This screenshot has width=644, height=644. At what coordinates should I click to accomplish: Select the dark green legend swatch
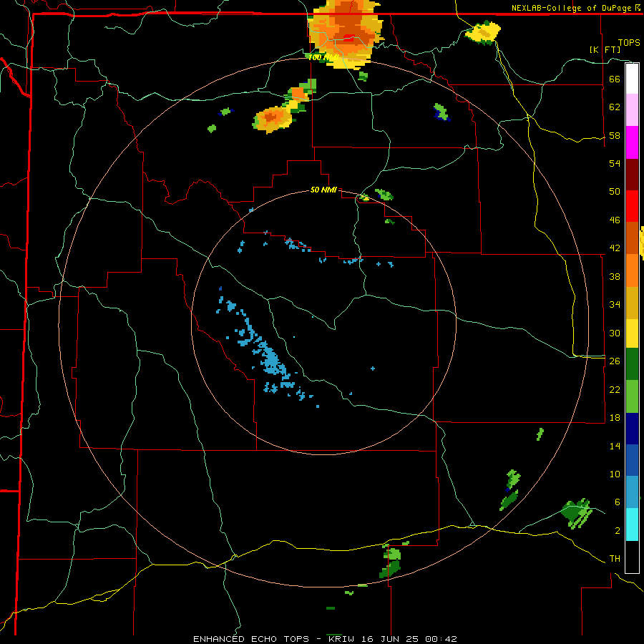tap(632, 364)
